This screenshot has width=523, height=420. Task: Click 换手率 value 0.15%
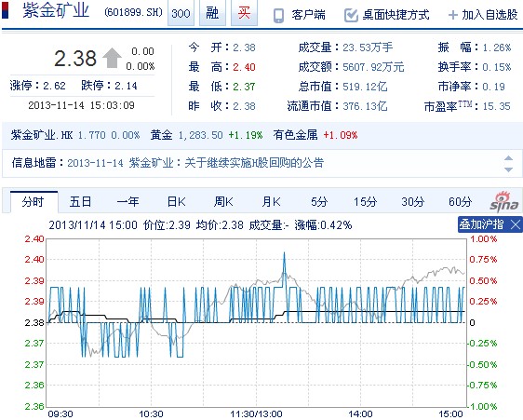(497, 67)
